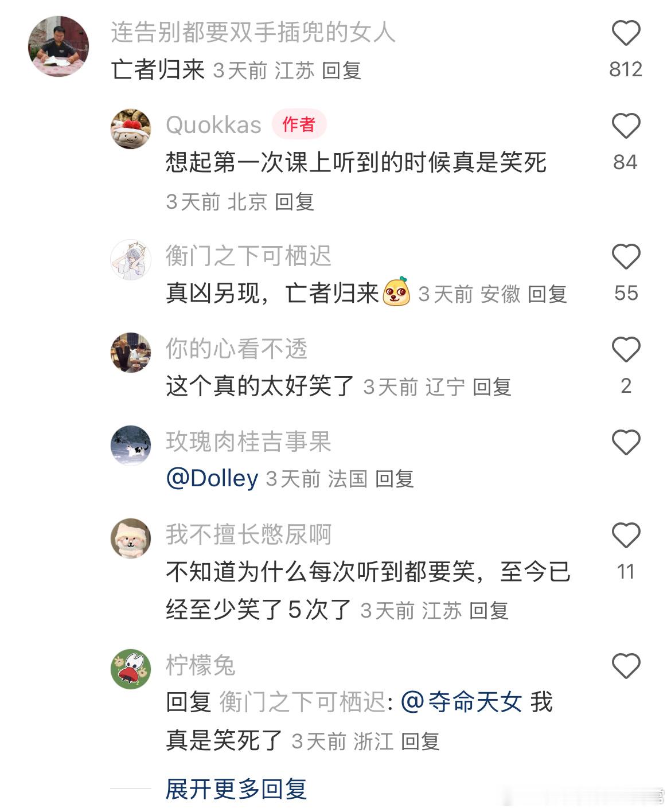
Task: Like 衡门之下可栖迟's comment with 55 likes
Action: [626, 256]
